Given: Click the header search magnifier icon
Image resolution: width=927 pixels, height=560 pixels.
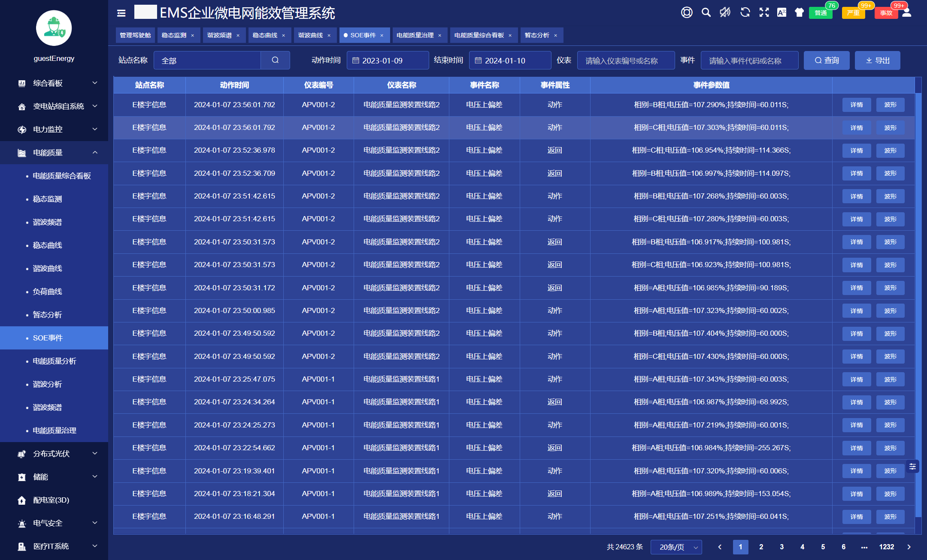Looking at the screenshot, I should (706, 12).
